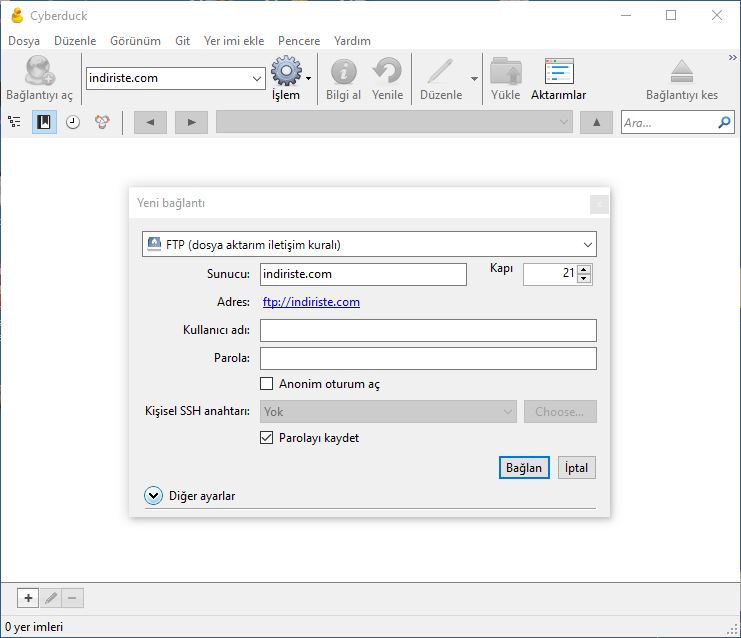
Task: Click the Bağlan button
Action: [524, 467]
